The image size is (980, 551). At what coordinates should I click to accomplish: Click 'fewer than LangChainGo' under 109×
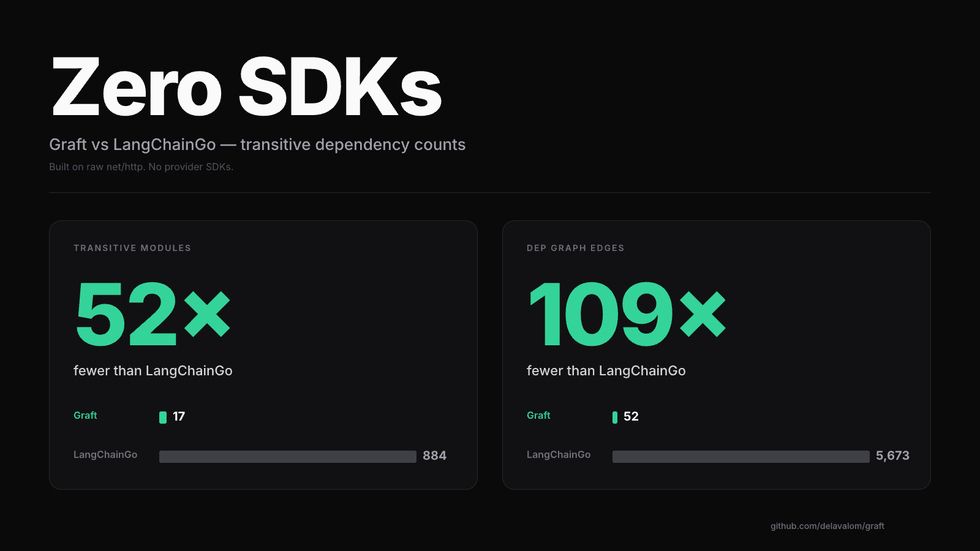point(606,370)
